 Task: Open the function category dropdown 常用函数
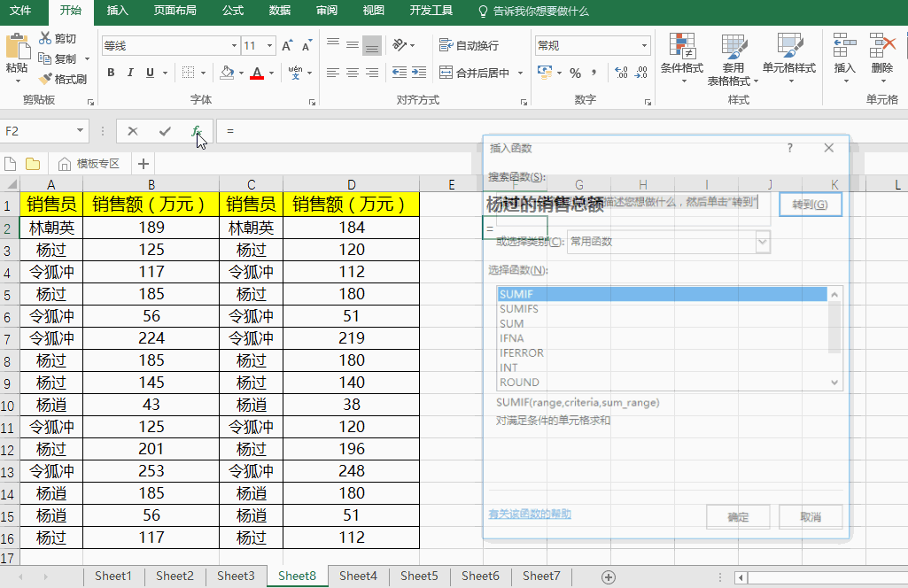coord(761,241)
